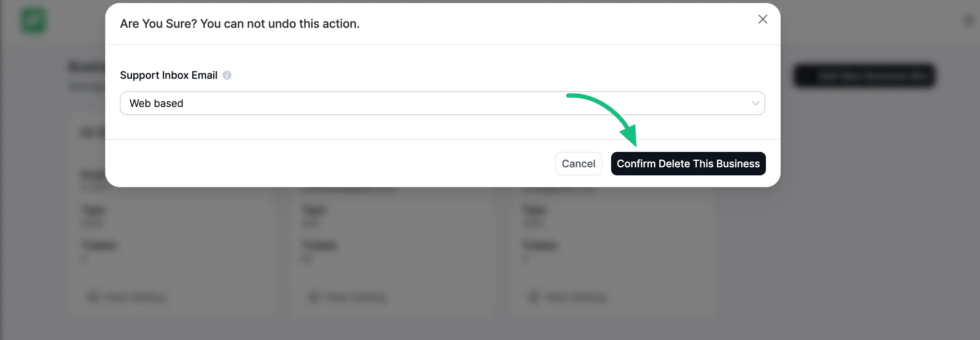Select the blurred header title behind the dialog
The height and width of the screenshot is (340, 980).
point(87,67)
